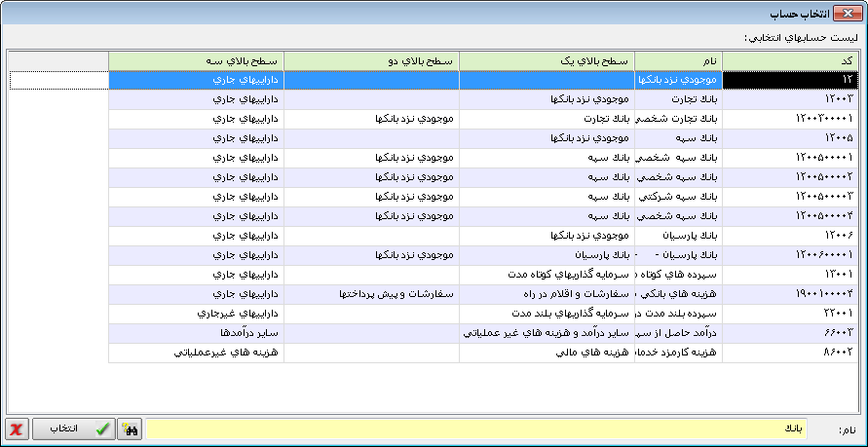Click سفارشات و پيش پرداختها cell
Viewport: 868px width, 447px height.
point(371,294)
